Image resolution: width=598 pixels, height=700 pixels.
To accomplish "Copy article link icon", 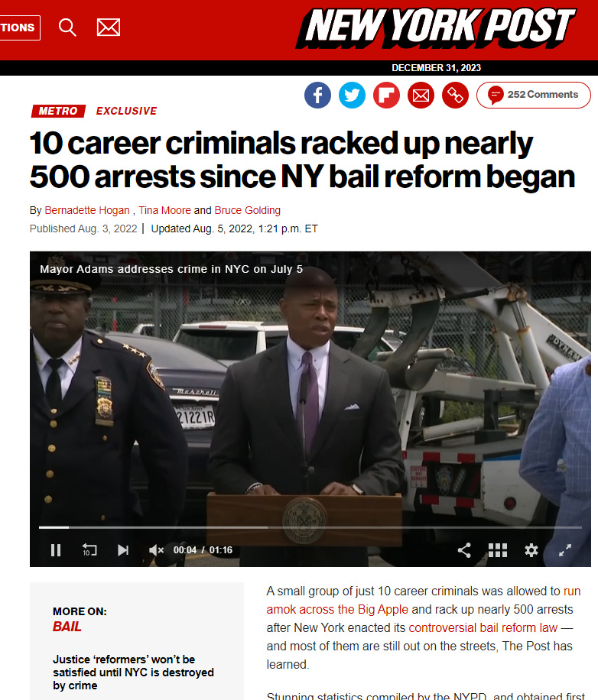I will pyautogui.click(x=455, y=95).
